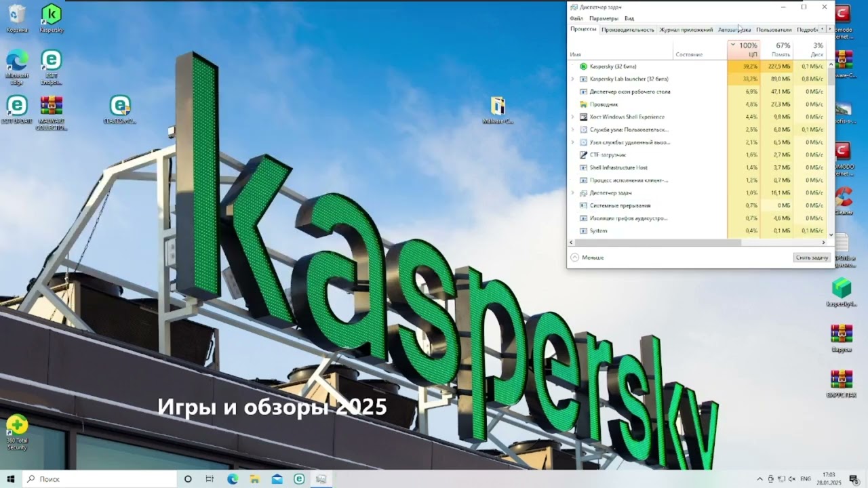Viewport: 868px width, 488px height.
Task: Switch to Пользователи tab
Action: [x=774, y=30]
